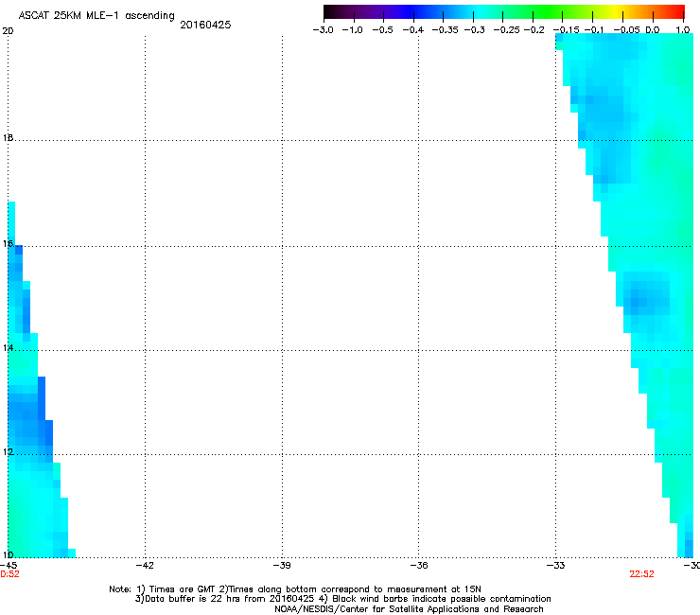
Task: Click the -0.5 color scale label
Action: click(382, 30)
